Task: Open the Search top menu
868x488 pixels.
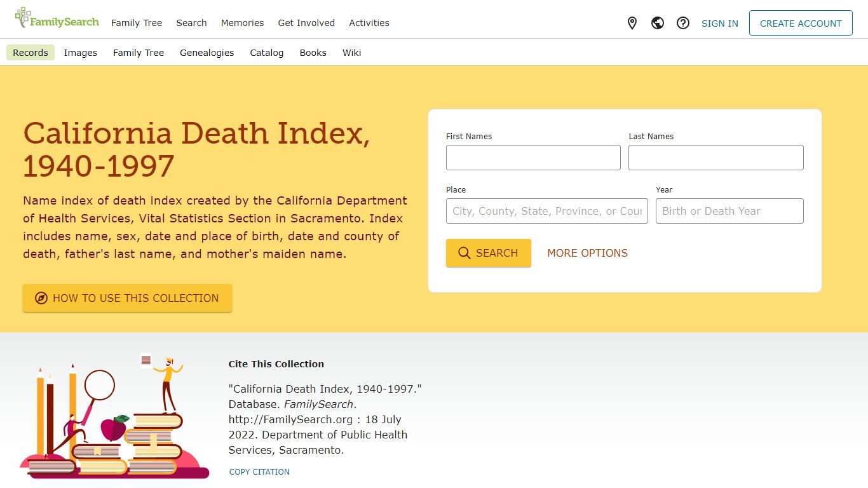Action: pos(192,23)
